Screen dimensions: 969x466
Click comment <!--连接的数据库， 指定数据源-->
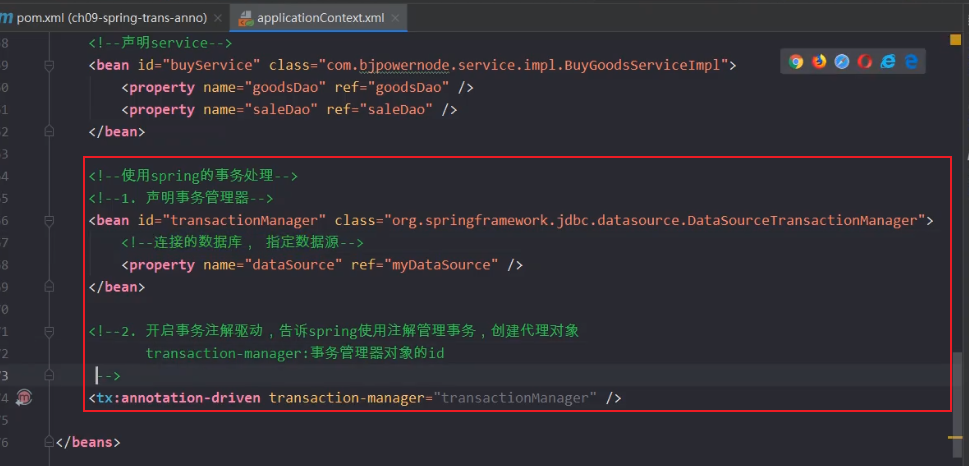pos(242,242)
